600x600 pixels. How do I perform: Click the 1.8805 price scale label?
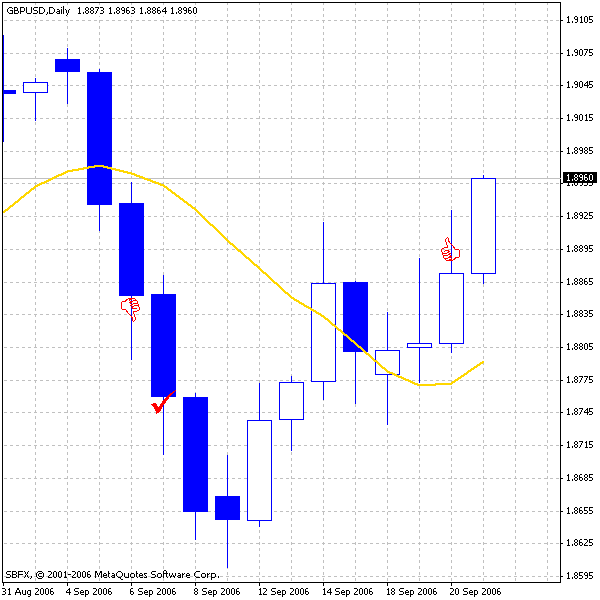[580, 347]
